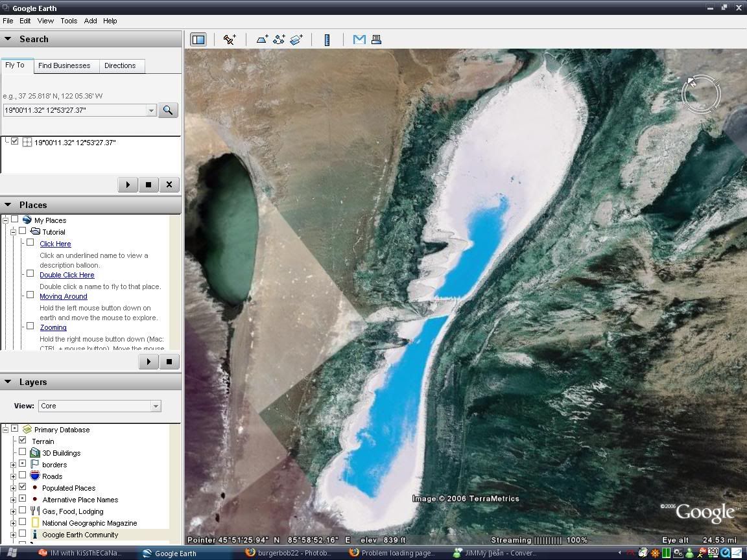
Task: Switch to the Directions tab
Action: pyautogui.click(x=120, y=65)
